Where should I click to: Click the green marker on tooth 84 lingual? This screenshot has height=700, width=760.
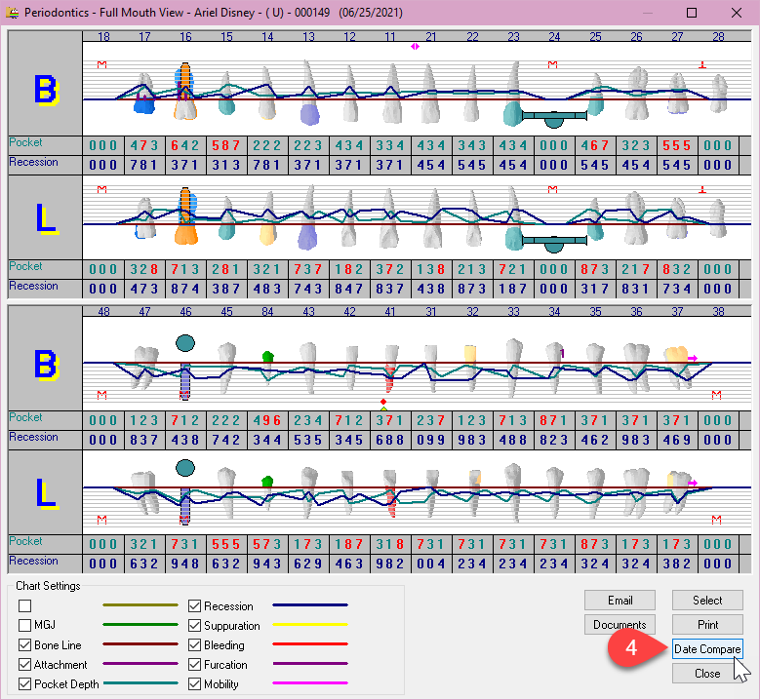pos(267,482)
